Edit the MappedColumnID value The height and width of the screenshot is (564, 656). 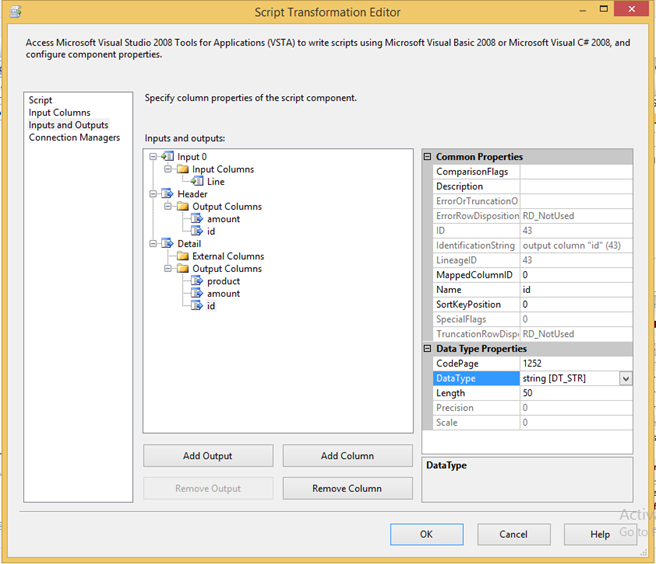click(576, 275)
